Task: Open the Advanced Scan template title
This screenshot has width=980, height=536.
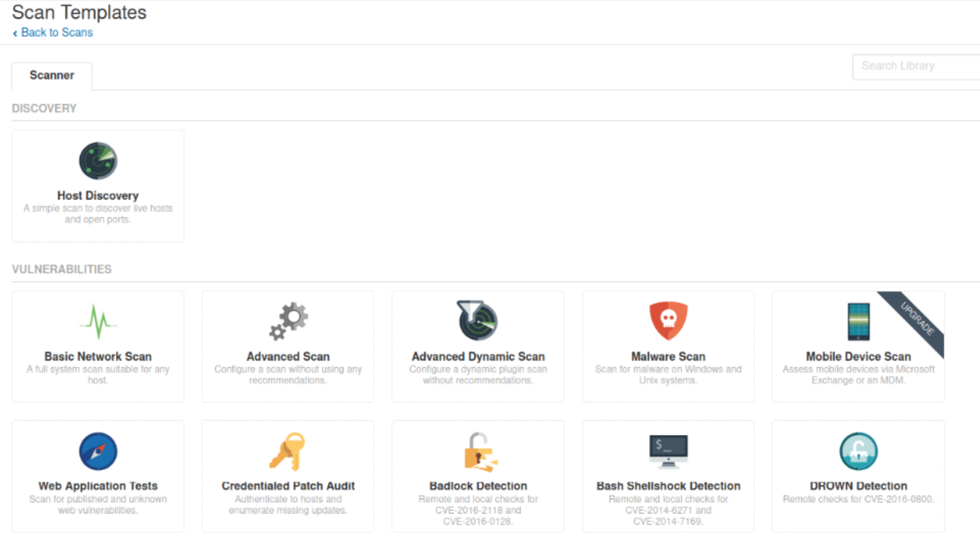Action: point(288,356)
